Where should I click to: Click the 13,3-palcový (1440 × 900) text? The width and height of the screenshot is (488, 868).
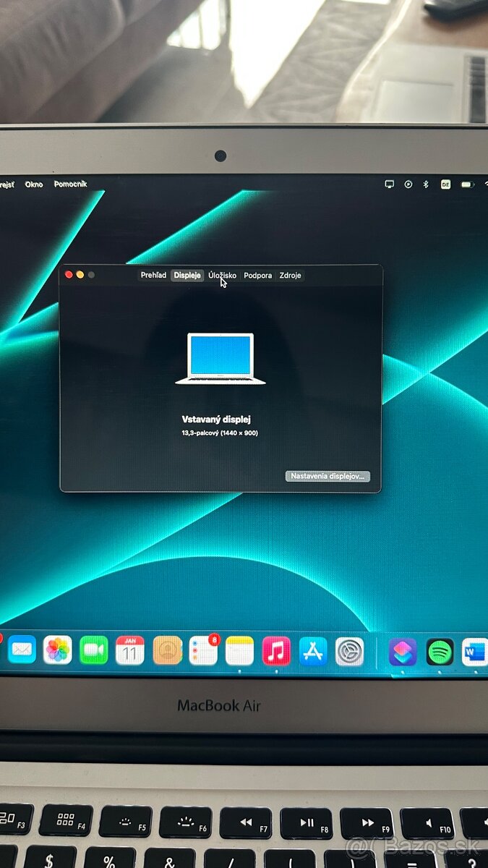pos(220,433)
